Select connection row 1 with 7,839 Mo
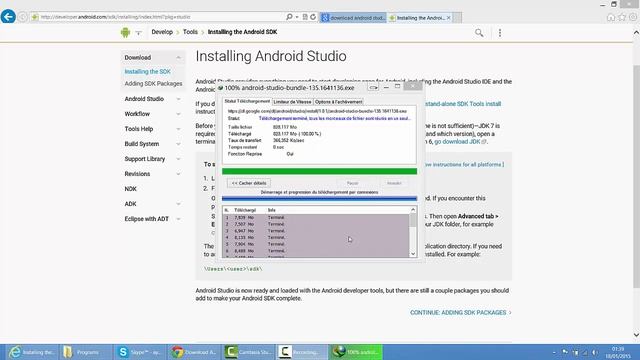Image resolution: width=640 pixels, height=360 pixels. (x=316, y=218)
